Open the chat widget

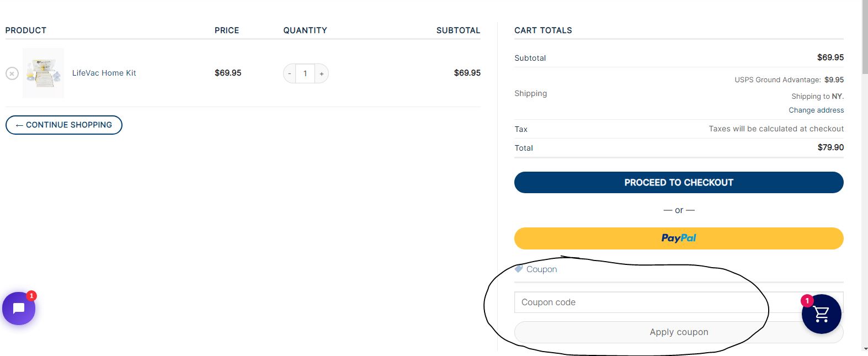pos(18,308)
